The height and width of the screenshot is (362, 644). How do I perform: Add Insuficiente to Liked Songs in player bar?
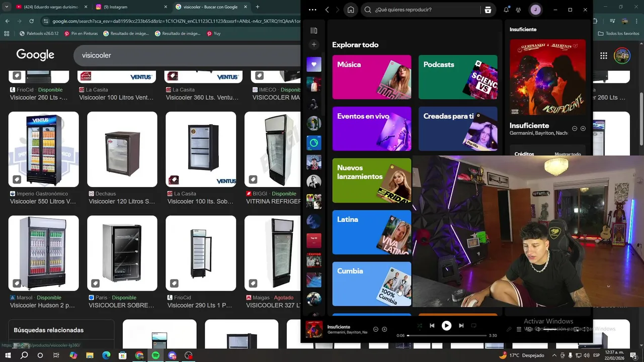pos(384,329)
